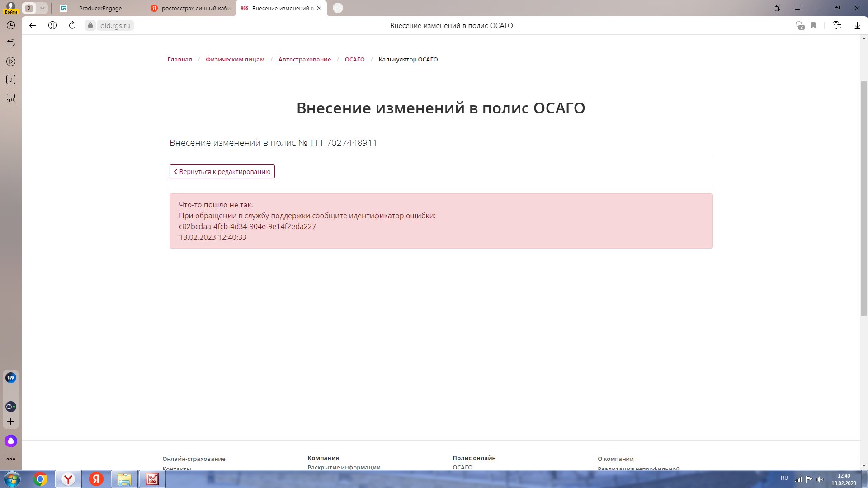This screenshot has height=488, width=868.
Task: Open the network signal tray icon
Action: pos(798,479)
